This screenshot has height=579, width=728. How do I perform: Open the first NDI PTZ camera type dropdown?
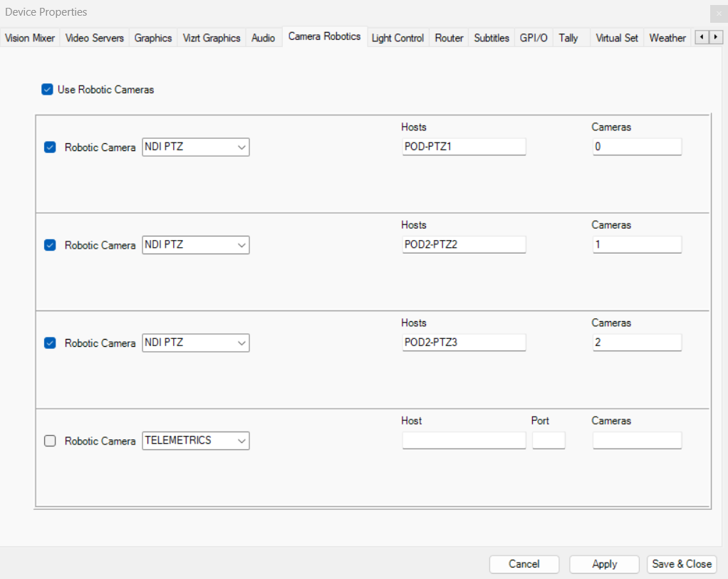pyautogui.click(x=196, y=147)
